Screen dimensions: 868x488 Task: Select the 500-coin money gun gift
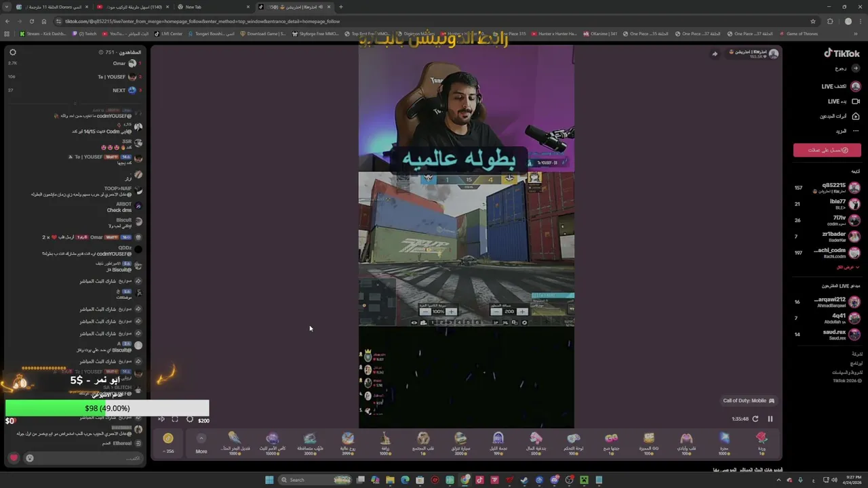536,443
